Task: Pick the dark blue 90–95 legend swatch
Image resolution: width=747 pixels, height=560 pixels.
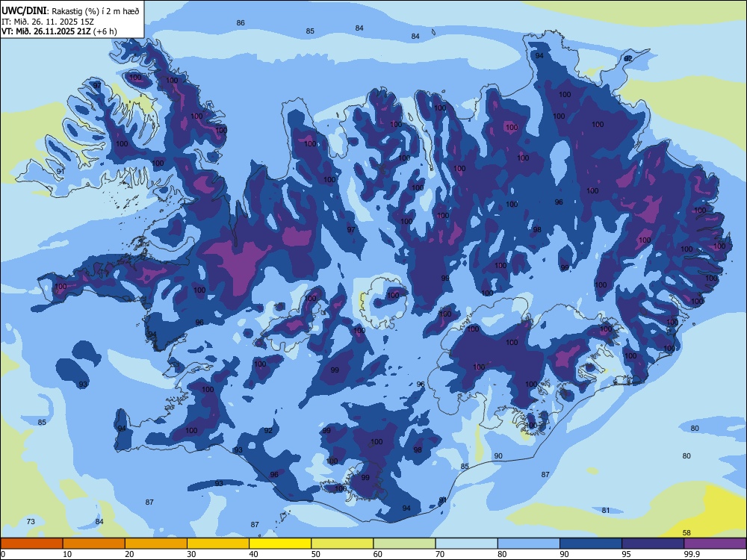Action: [x=591, y=544]
